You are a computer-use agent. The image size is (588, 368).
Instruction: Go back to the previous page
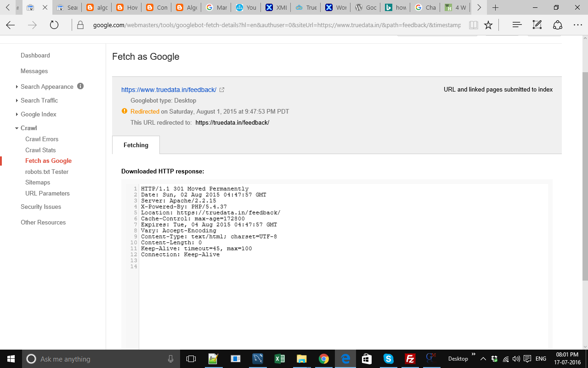tap(11, 25)
